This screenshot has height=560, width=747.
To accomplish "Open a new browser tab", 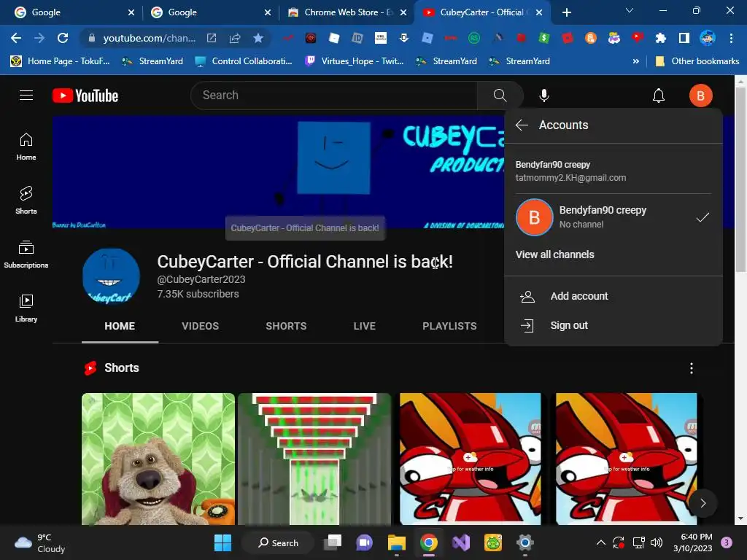I will click(x=566, y=12).
